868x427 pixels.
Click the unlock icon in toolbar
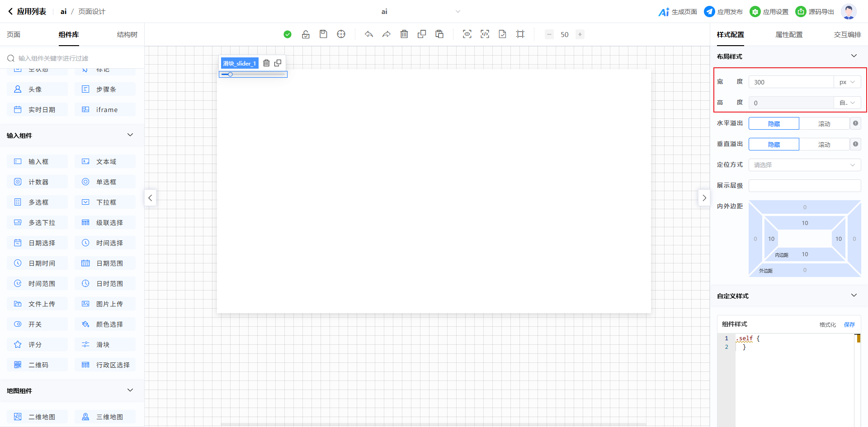(306, 34)
